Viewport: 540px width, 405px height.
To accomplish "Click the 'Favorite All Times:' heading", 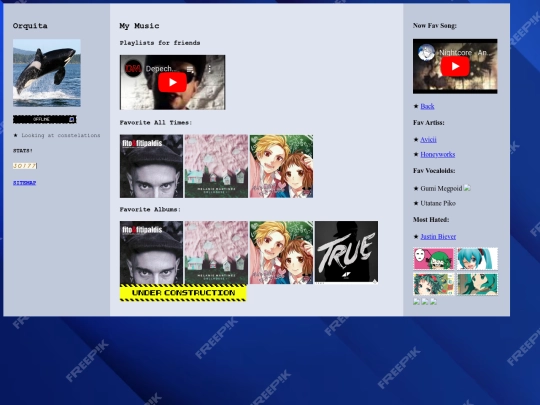I will point(156,123).
